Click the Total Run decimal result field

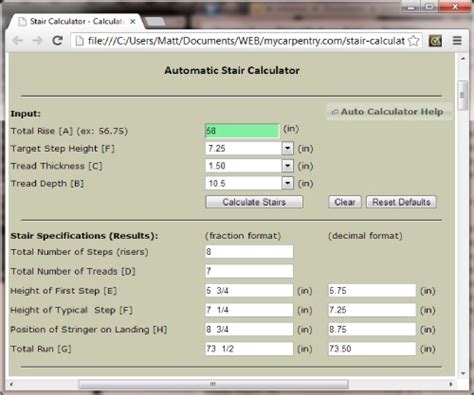[x=372, y=349]
